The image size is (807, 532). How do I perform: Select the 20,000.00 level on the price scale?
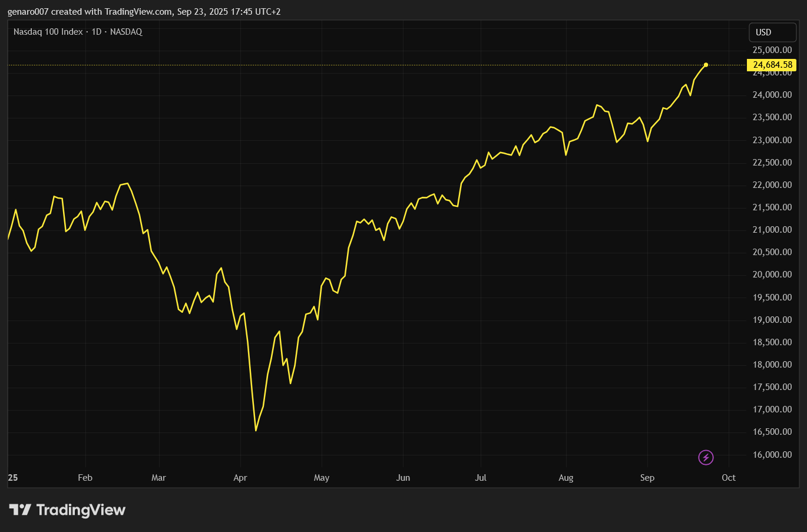coord(771,275)
